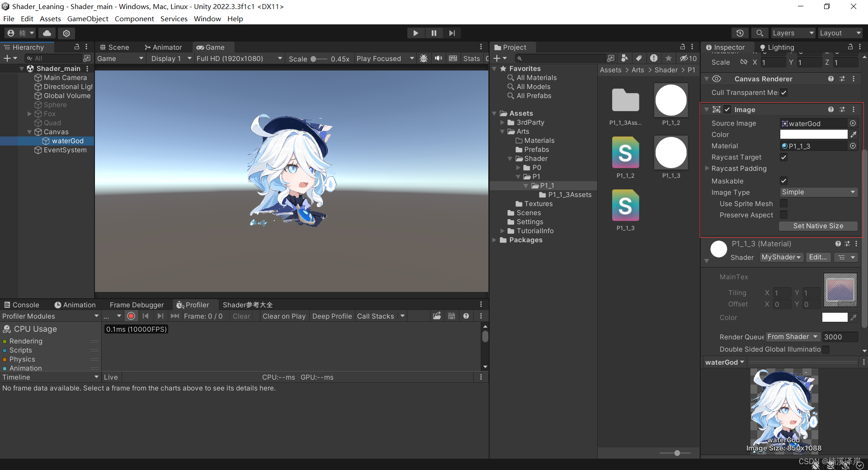Open the Window menu
This screenshot has width=868, height=470.
207,19
